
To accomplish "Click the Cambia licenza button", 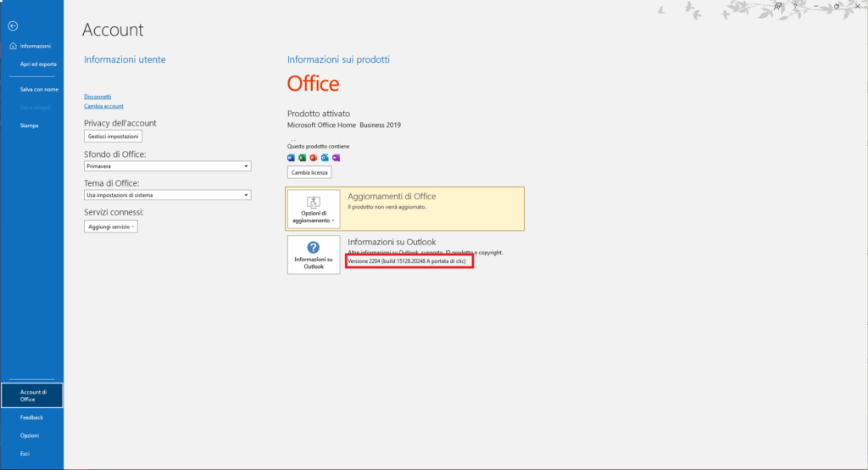I will (x=309, y=172).
